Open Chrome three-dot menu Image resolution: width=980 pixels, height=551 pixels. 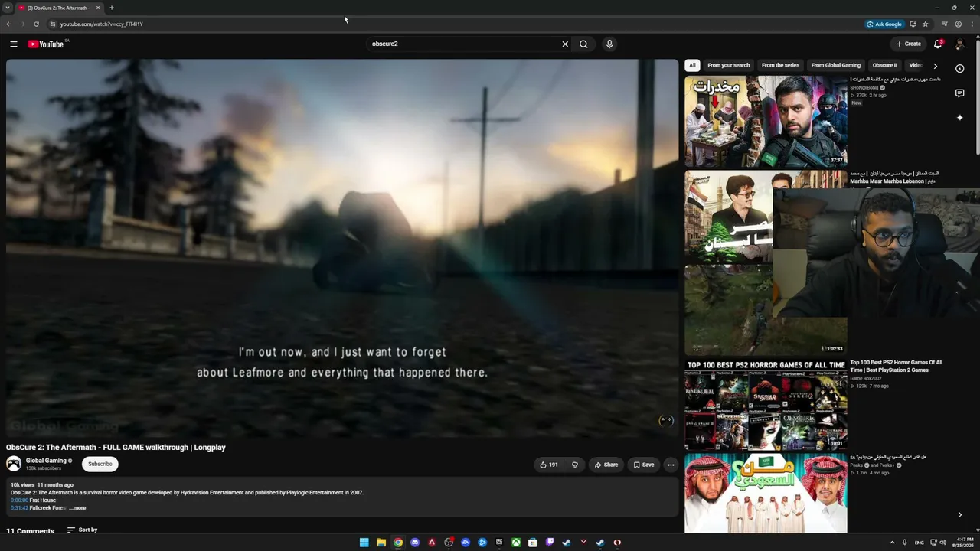coord(972,24)
